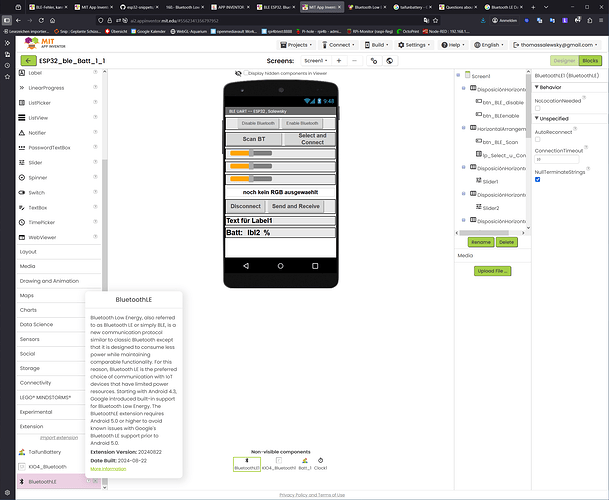Select the ListPicker palette component
The image size is (609, 500).
[39, 103]
